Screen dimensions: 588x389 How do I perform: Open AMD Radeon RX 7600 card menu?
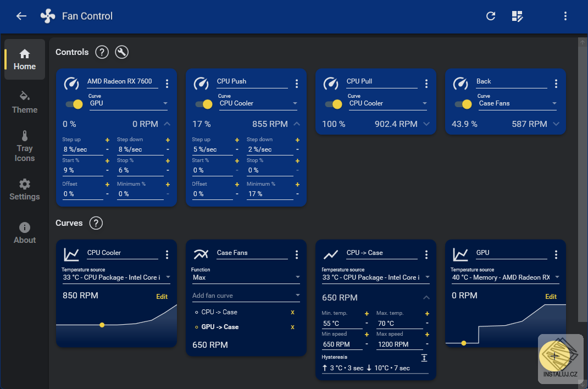(x=167, y=84)
